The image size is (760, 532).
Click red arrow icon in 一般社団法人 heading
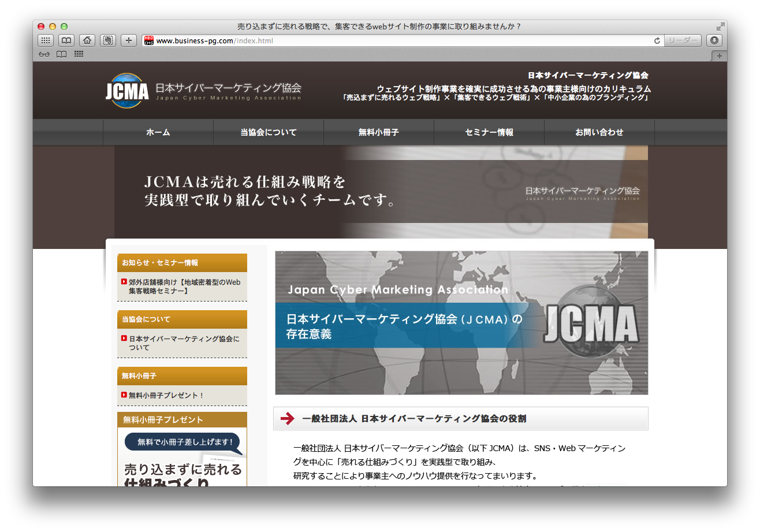[287, 419]
